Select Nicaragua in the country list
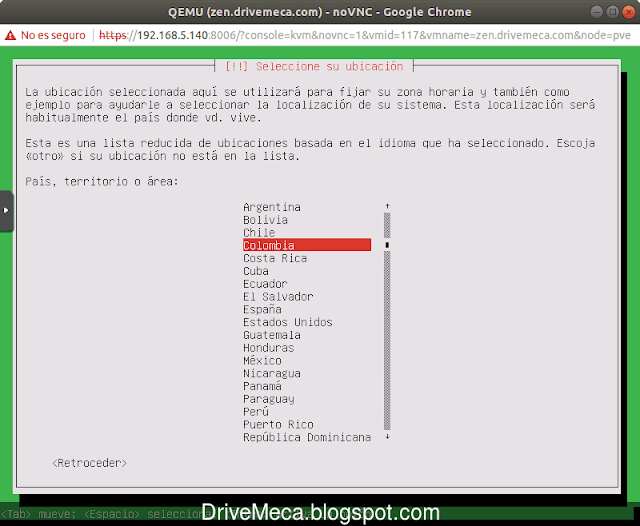 (272, 373)
